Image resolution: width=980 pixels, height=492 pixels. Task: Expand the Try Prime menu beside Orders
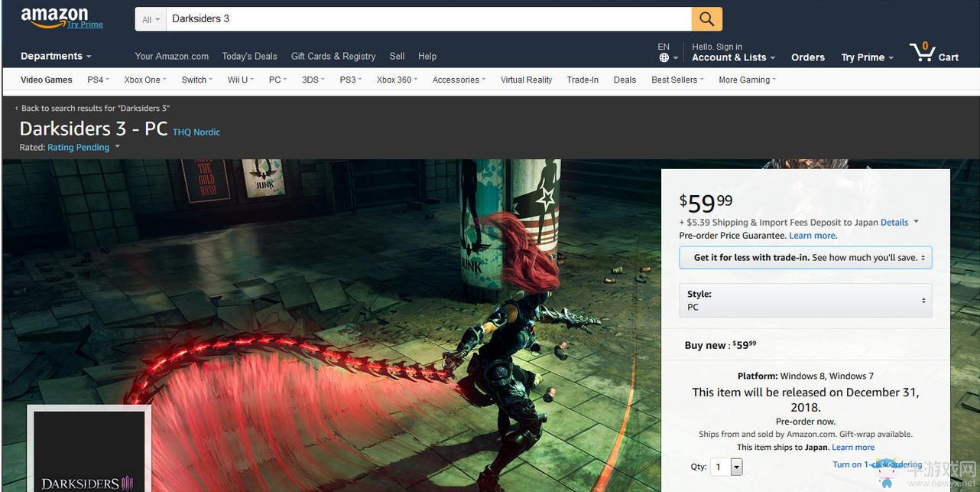[x=867, y=57]
